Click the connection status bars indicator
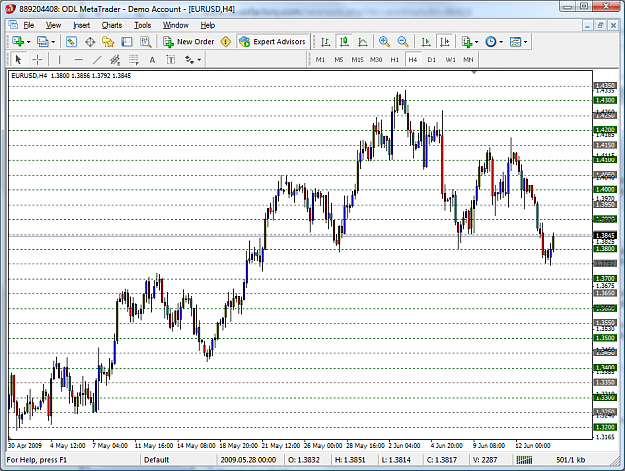The width and height of the screenshot is (625, 471). [525, 460]
